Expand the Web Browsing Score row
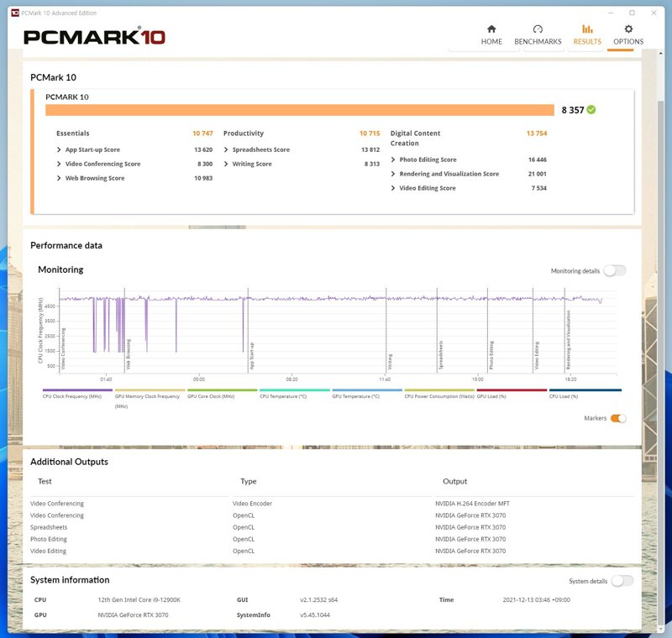Image resolution: width=672 pixels, height=638 pixels. tap(59, 178)
